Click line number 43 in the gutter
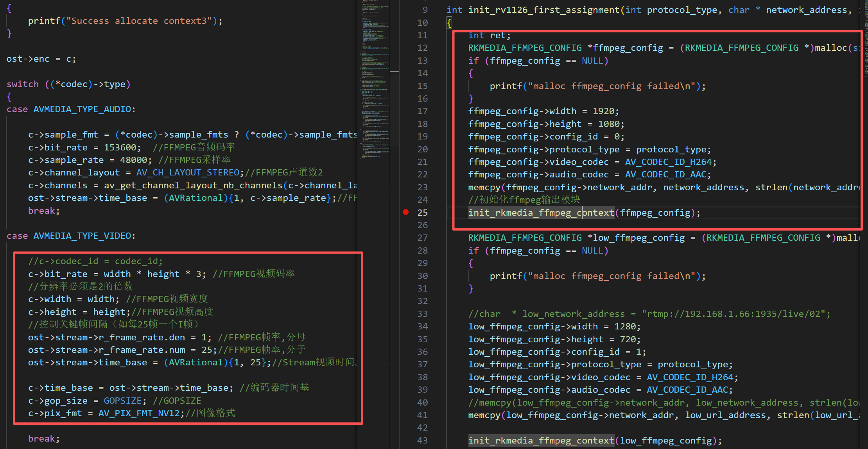The image size is (868, 449). click(422, 440)
